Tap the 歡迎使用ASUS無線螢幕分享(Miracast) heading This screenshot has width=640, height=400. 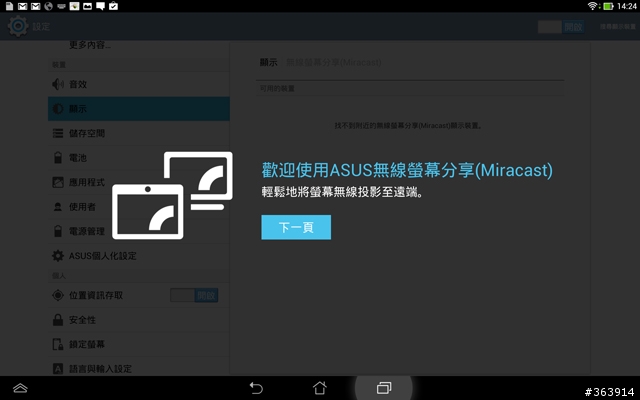pos(407,170)
